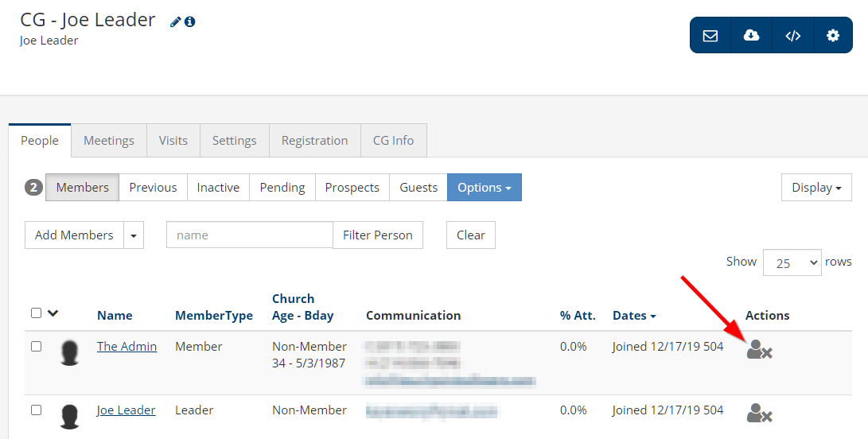Expand the Options dropdown
Viewport: 868px width, 439px height.
coord(484,188)
